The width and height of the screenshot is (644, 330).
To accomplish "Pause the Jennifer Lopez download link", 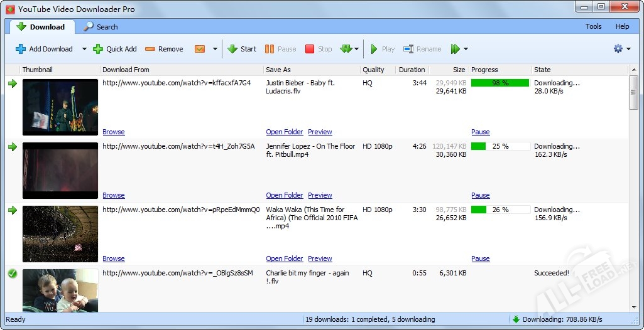I will click(x=480, y=195).
